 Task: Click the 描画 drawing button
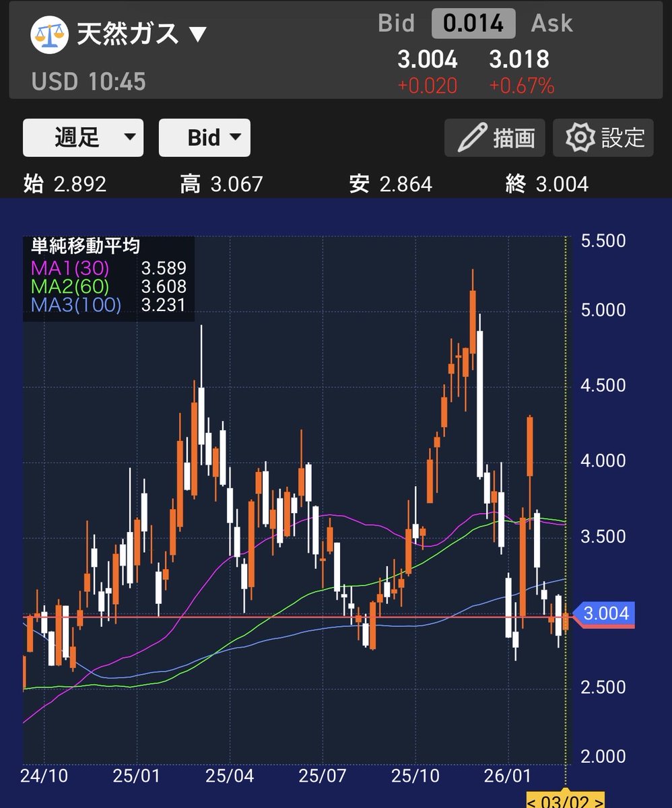coord(495,138)
